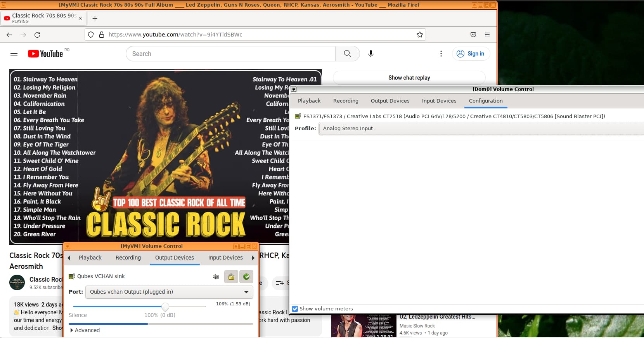Mute the Qubes VCHAN sink
Screen dimensions: 644x338
coord(216,277)
